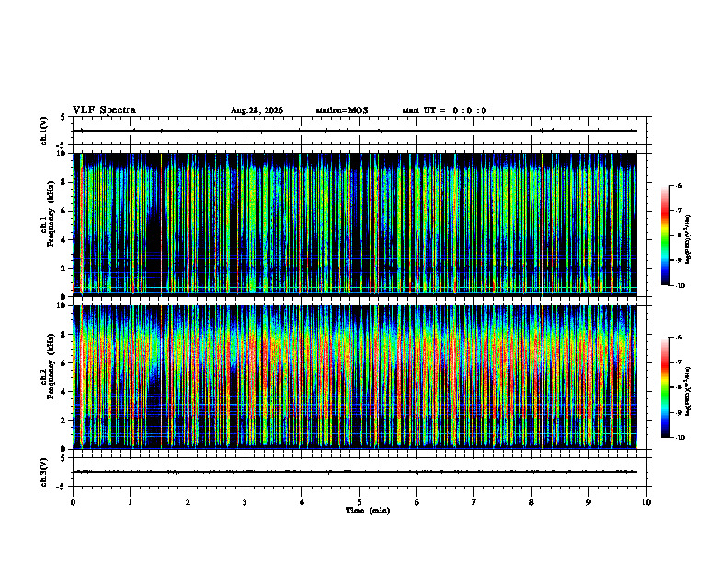Click the station=MOS label
The height and width of the screenshot is (563, 728).
coord(342,110)
